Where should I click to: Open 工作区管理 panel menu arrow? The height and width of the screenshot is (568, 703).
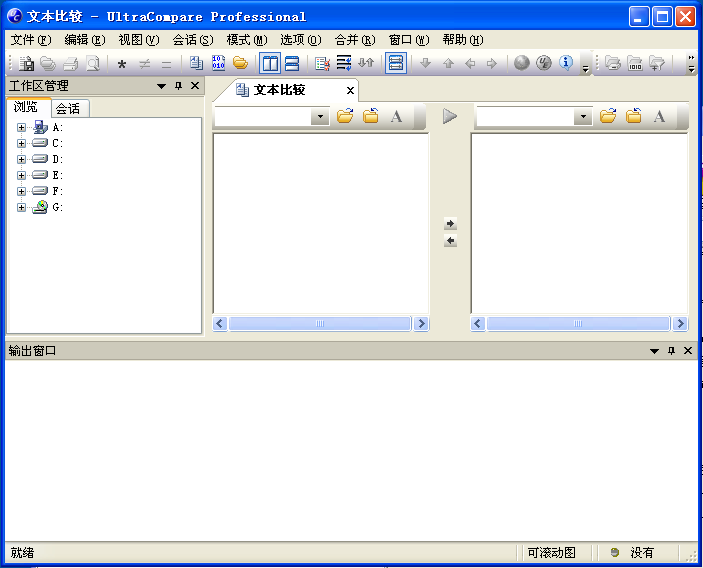161,86
